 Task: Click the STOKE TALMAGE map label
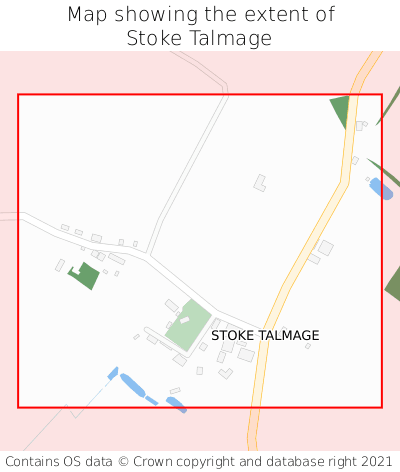point(265,335)
